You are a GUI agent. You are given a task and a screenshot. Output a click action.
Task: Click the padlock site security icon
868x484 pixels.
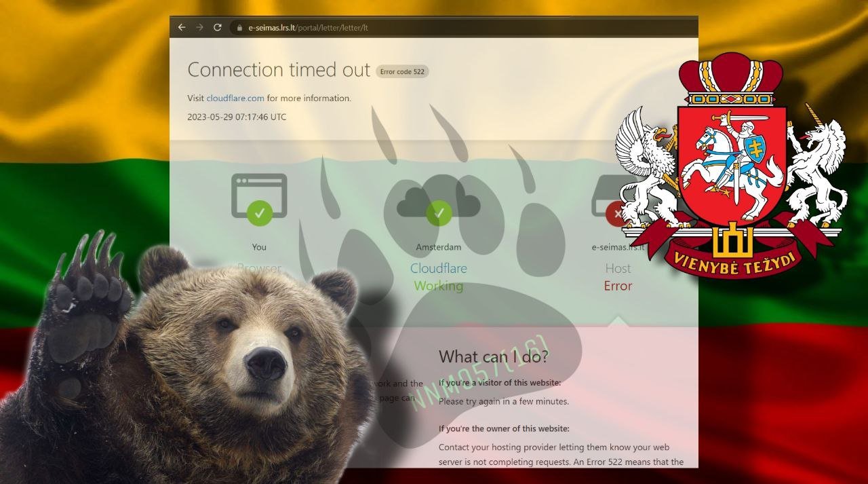(239, 28)
